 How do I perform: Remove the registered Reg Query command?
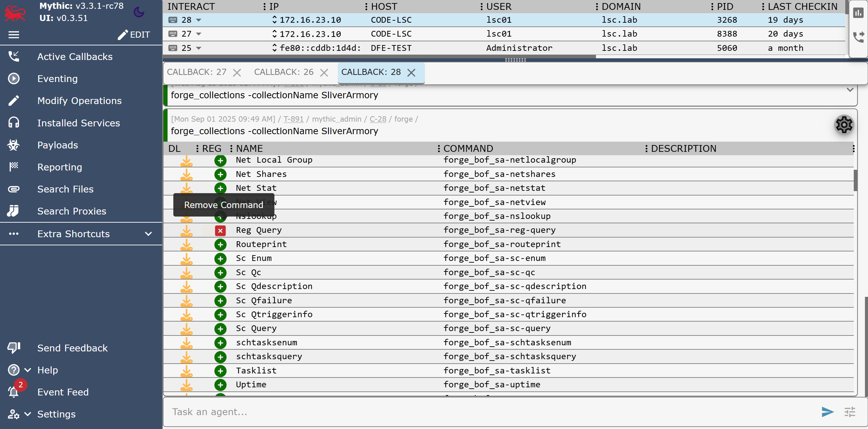click(220, 230)
